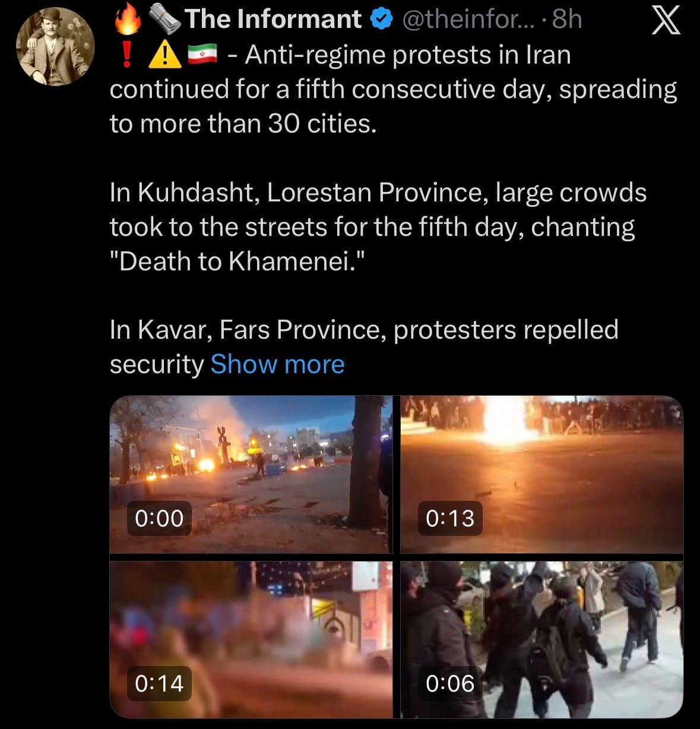Viewport: 700px width, 729px height.
Task: Click the Kuhdasht, Lorestan Province paragraph
Action: 378,227
